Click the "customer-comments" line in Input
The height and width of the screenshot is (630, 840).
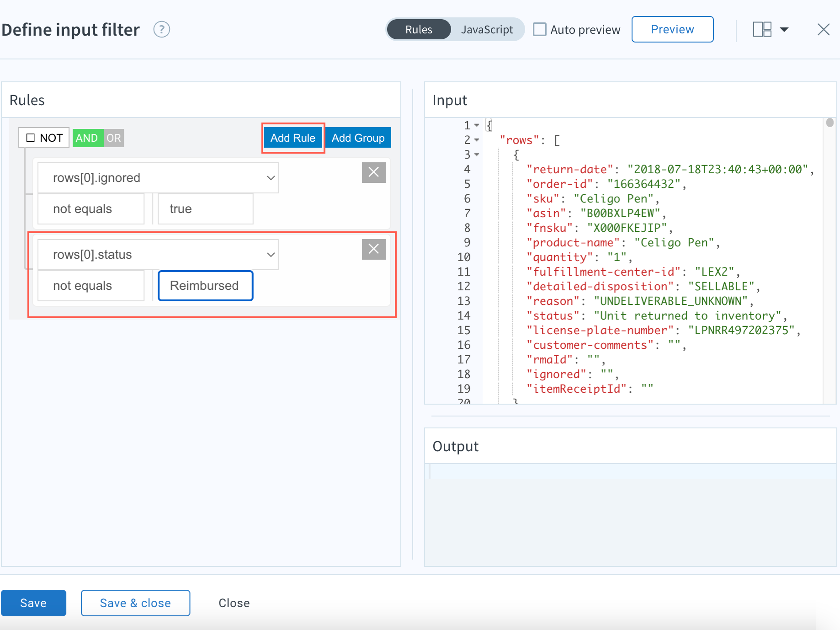click(606, 345)
